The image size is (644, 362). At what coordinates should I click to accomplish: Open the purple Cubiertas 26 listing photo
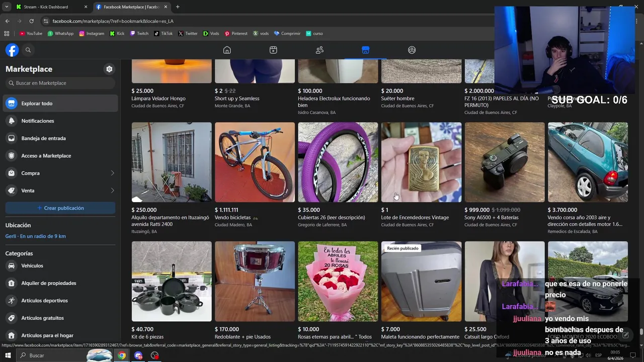point(338,162)
